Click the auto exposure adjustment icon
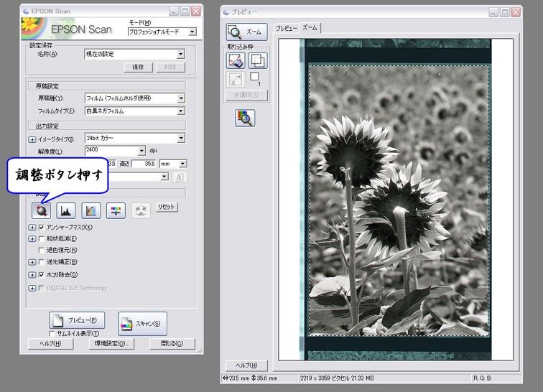This screenshot has height=392, width=543. (40, 210)
